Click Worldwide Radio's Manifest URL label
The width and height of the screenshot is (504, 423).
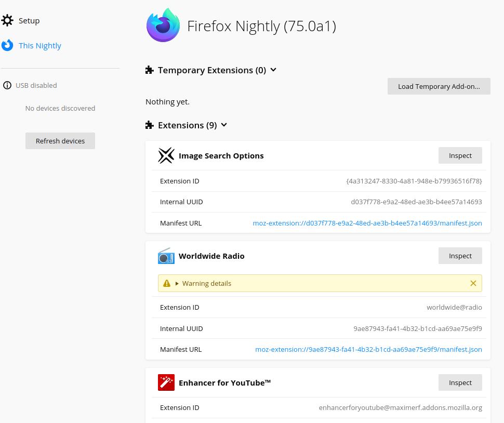tap(181, 349)
